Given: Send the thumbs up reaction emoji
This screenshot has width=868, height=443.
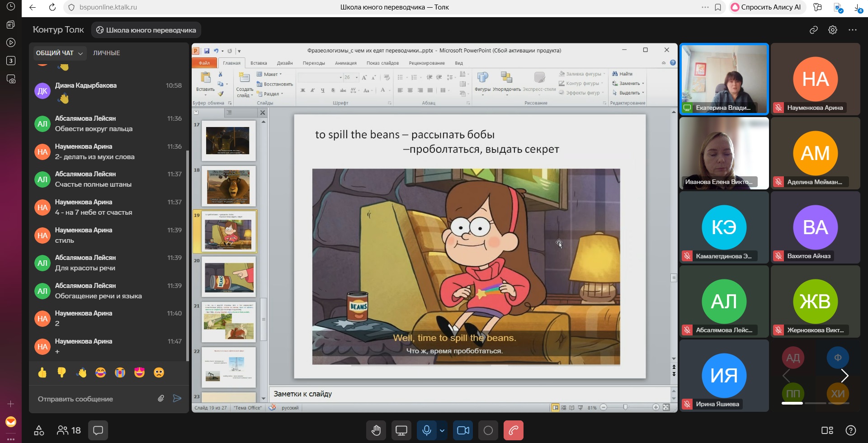Looking at the screenshot, I should pos(42,372).
